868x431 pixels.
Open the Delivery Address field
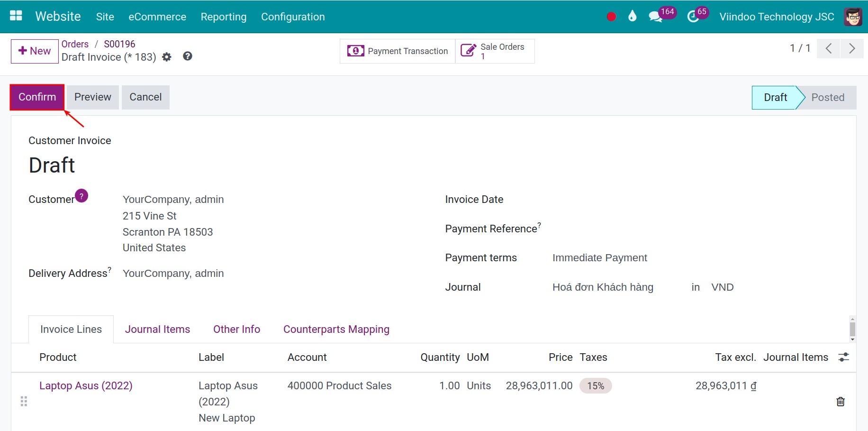(x=173, y=274)
